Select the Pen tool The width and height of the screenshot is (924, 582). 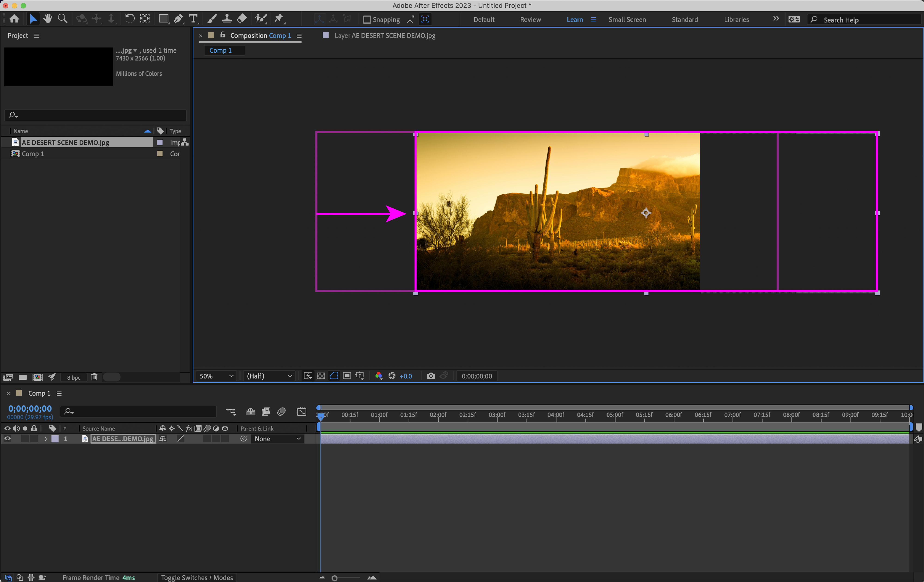178,19
